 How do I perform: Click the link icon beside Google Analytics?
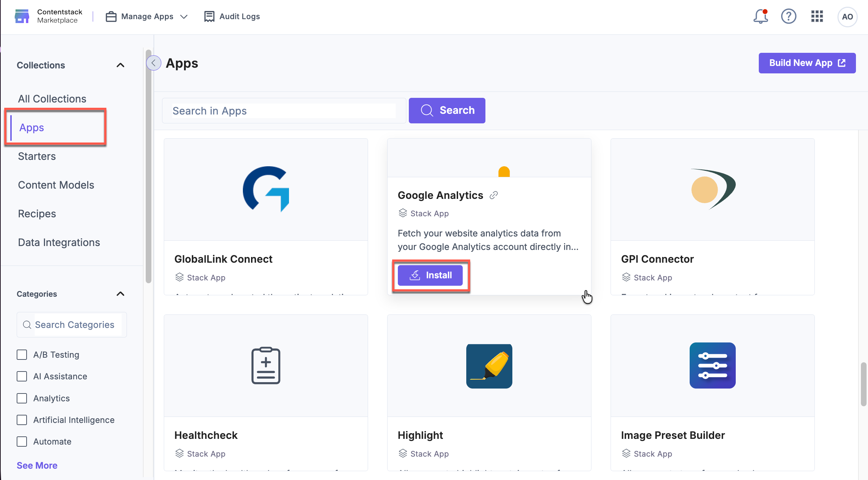point(494,195)
